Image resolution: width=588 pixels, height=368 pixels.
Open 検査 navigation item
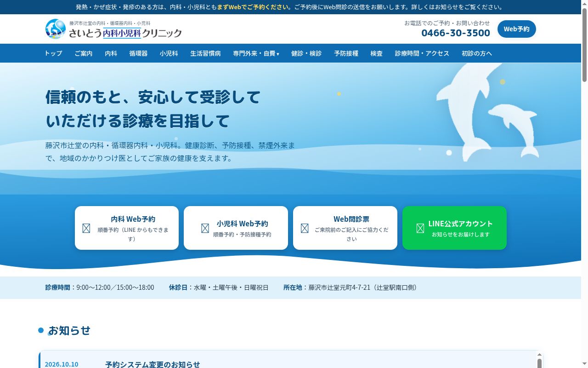377,53
